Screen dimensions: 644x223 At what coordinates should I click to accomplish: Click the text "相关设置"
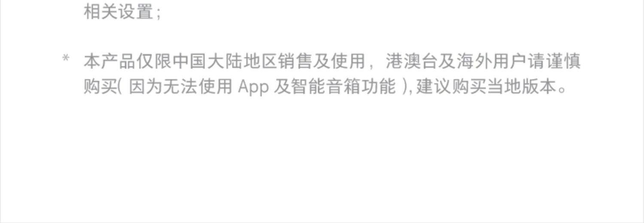point(118,11)
